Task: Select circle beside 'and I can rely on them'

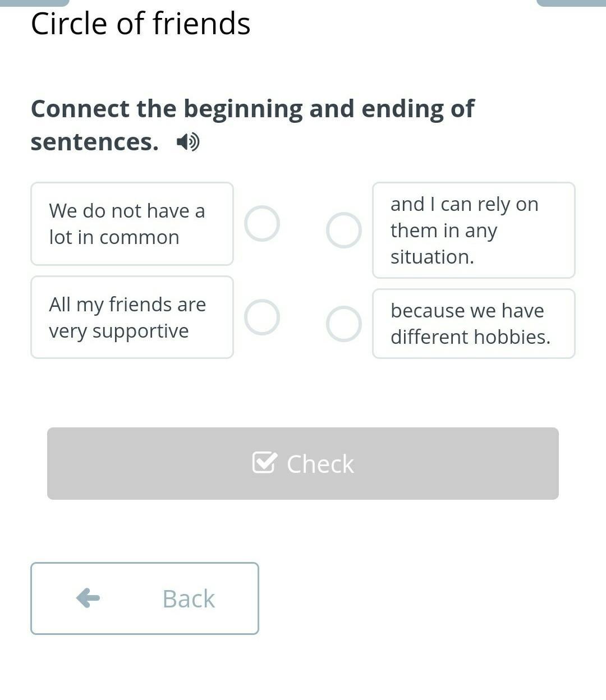Action: (344, 230)
